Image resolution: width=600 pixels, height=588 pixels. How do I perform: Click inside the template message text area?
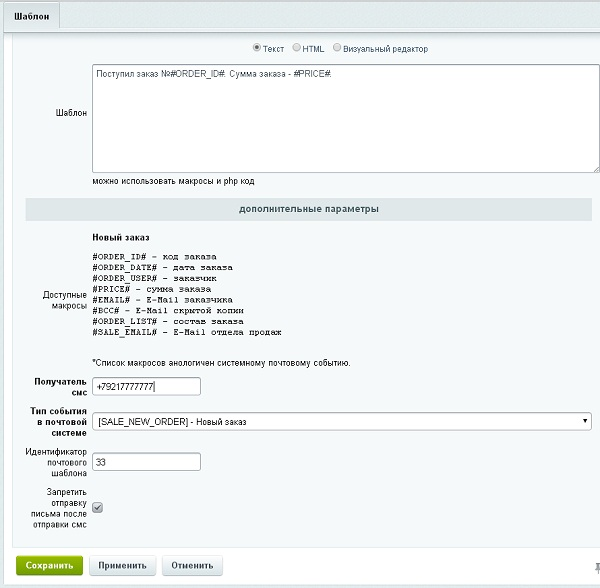pos(345,120)
